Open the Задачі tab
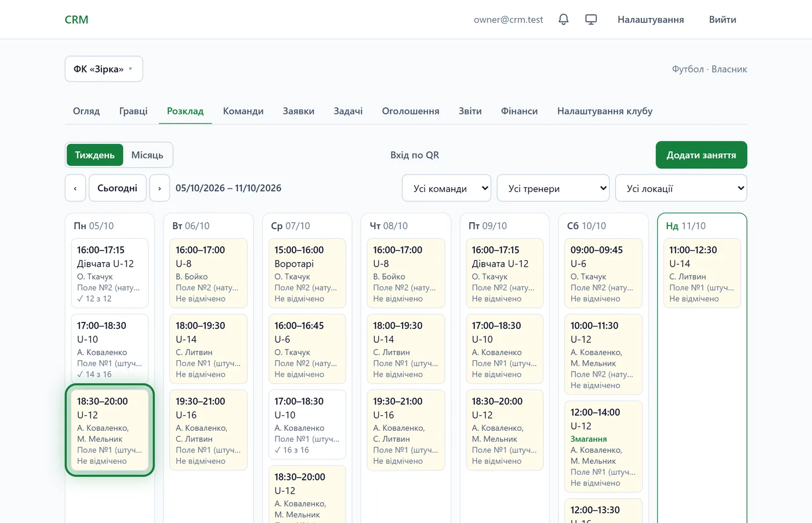Image resolution: width=812 pixels, height=523 pixels. pos(348,111)
